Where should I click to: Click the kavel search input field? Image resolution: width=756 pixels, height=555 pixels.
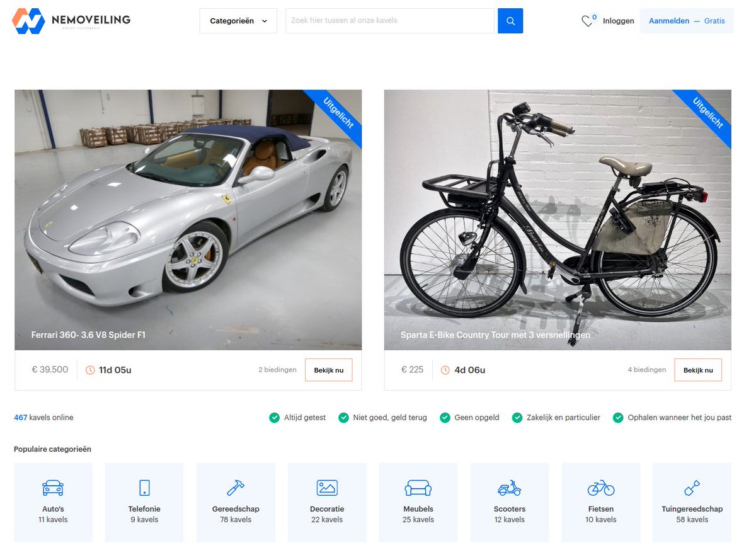[x=389, y=21]
